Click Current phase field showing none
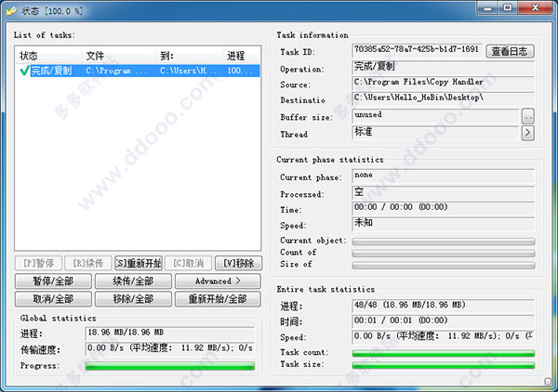Image resolution: width=558 pixels, height=392 pixels. (x=443, y=176)
